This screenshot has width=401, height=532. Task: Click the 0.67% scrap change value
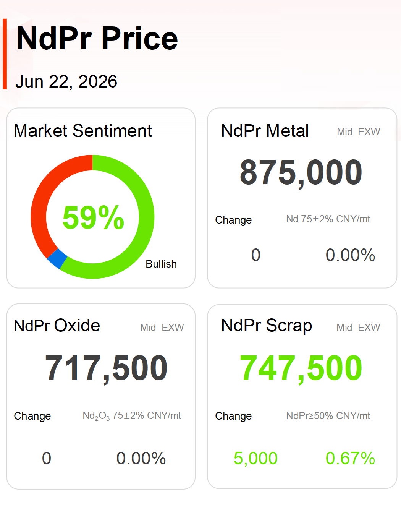(350, 458)
